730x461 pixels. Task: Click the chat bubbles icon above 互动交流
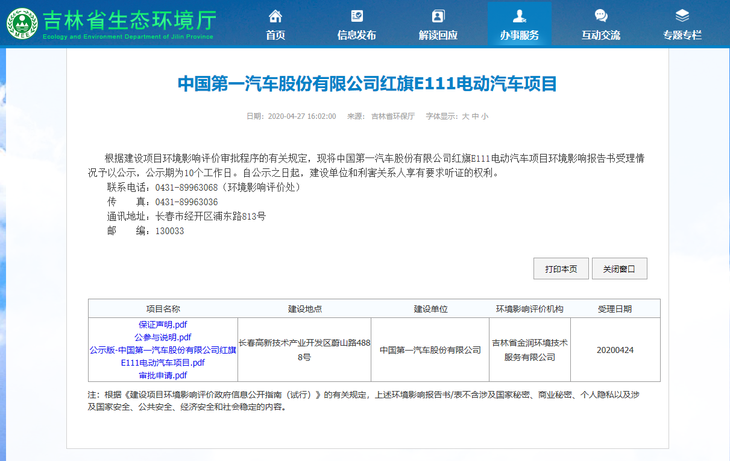pyautogui.click(x=601, y=16)
